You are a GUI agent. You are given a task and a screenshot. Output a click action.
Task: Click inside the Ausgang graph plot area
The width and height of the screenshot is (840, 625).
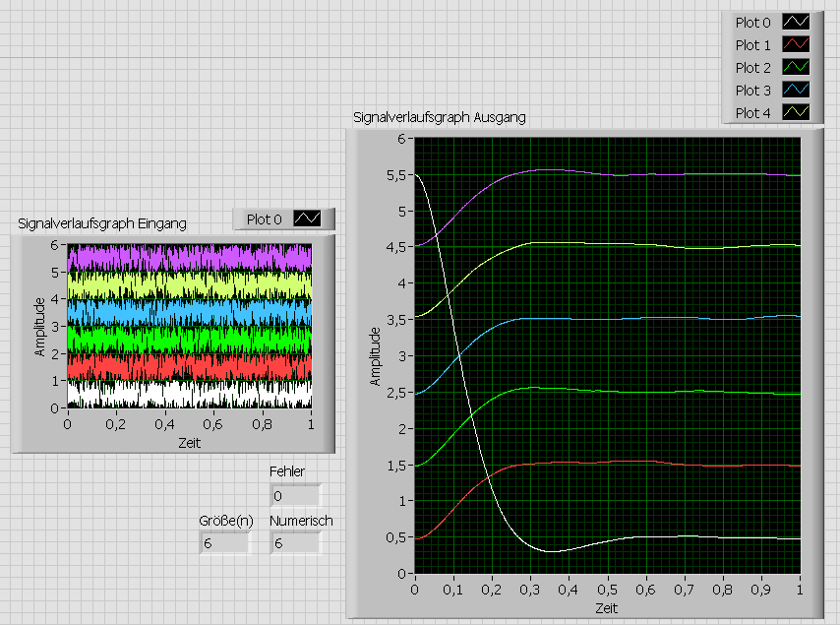607,354
